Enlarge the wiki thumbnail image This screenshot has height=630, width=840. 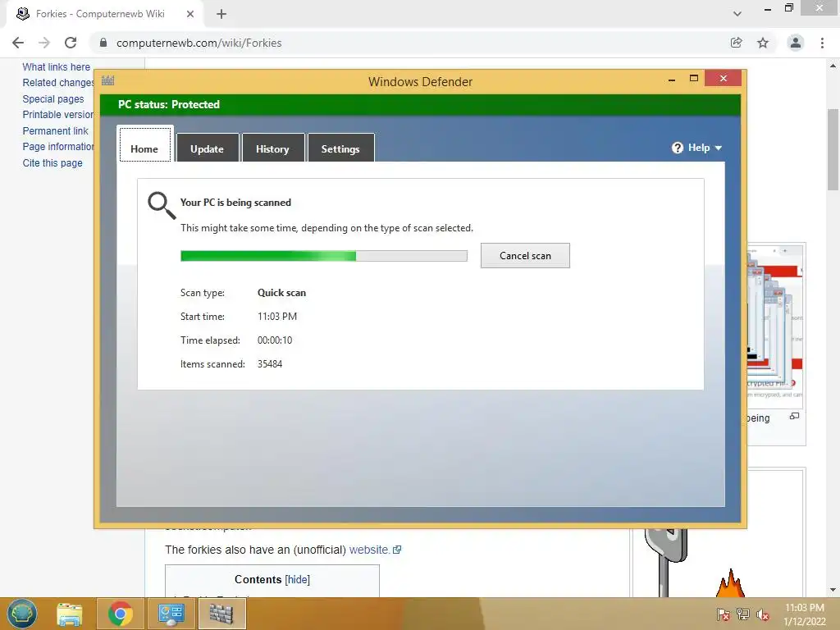point(794,416)
